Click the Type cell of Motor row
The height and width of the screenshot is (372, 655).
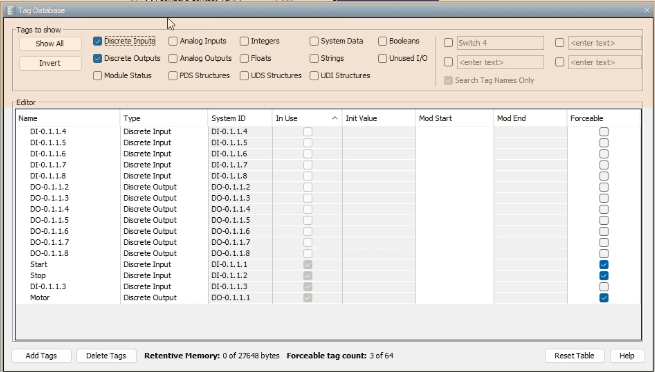click(x=164, y=298)
